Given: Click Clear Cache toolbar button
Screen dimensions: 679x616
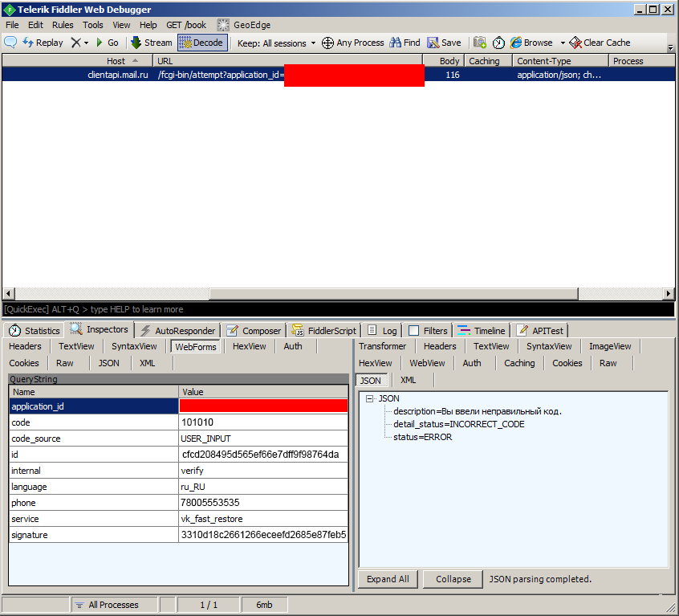Looking at the screenshot, I should [600, 43].
